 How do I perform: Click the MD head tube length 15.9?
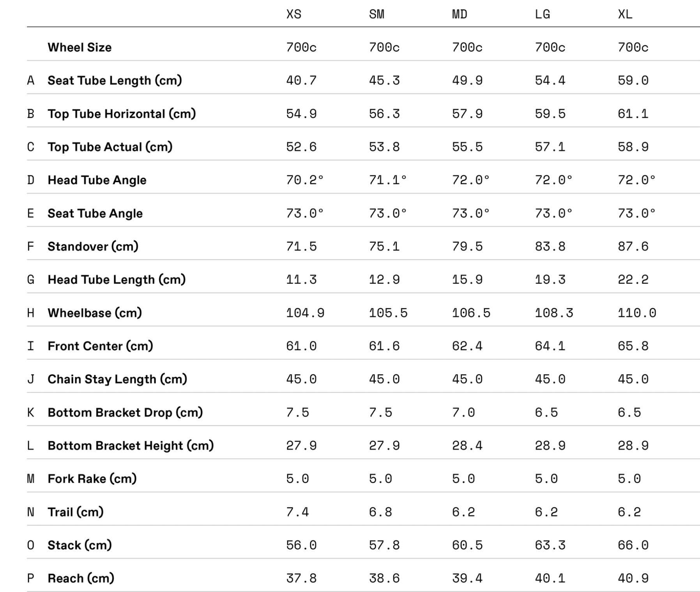467,280
